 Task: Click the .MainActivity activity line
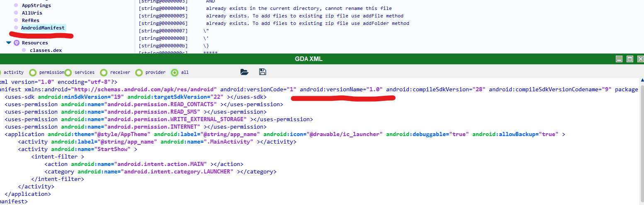(157, 142)
